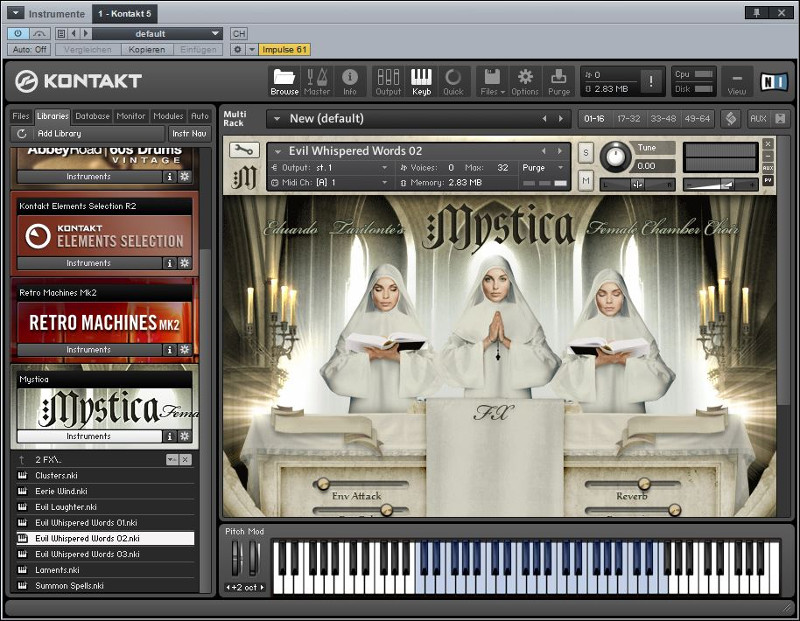
Task: Solo the Evil Whispered Words 02 instrument
Action: coord(586,153)
